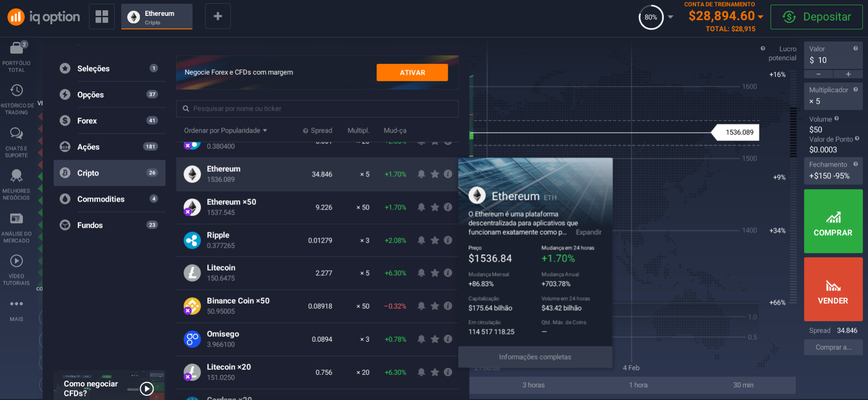Switch to the Ethereum Cripto tab

click(157, 17)
